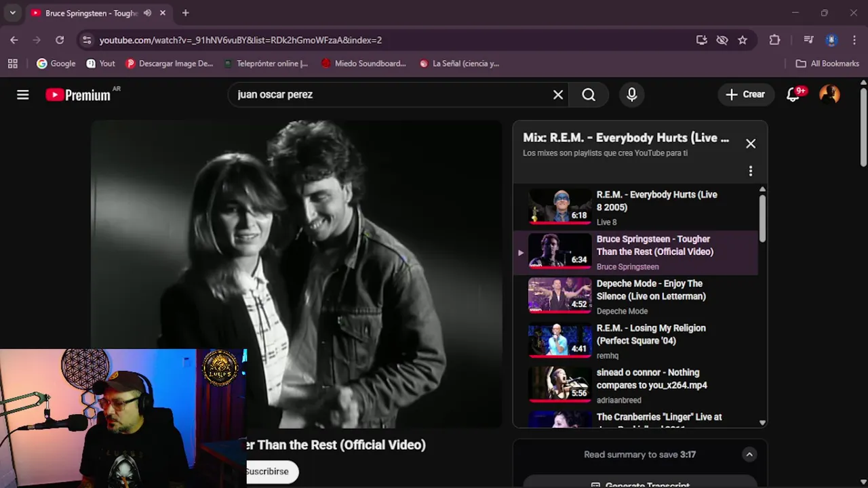Image resolution: width=868 pixels, height=488 pixels.
Task: Click the page vertical scrollbar thumb
Action: [x=863, y=127]
